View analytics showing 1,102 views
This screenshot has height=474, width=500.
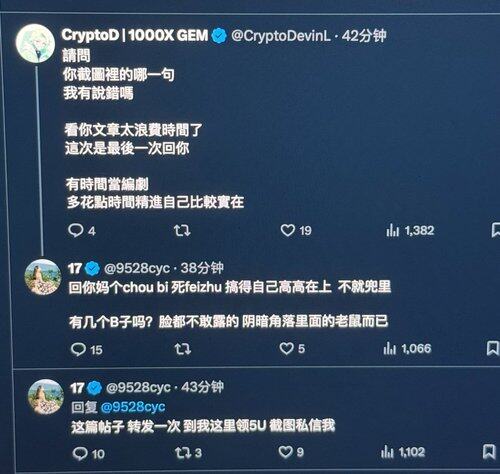pyautogui.click(x=403, y=452)
